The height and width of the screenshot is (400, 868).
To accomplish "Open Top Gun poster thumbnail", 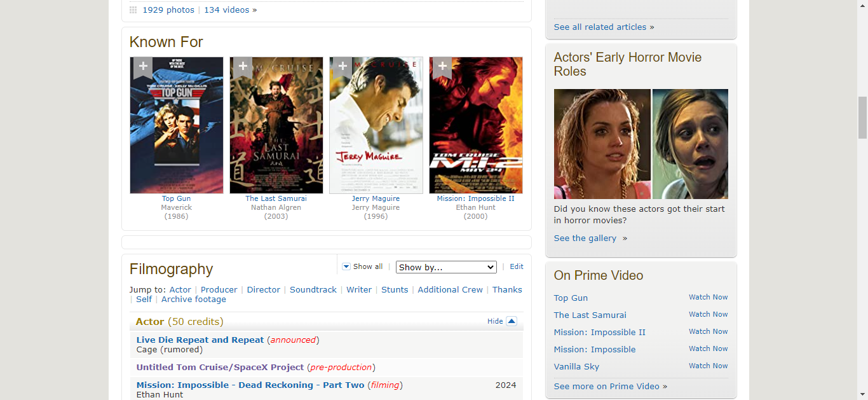I will (177, 125).
